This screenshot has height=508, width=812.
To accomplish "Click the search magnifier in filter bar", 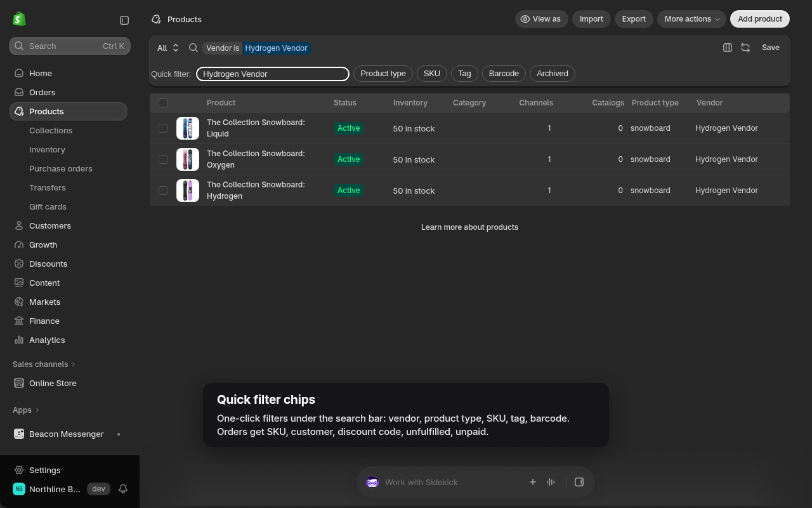I will 193,48.
